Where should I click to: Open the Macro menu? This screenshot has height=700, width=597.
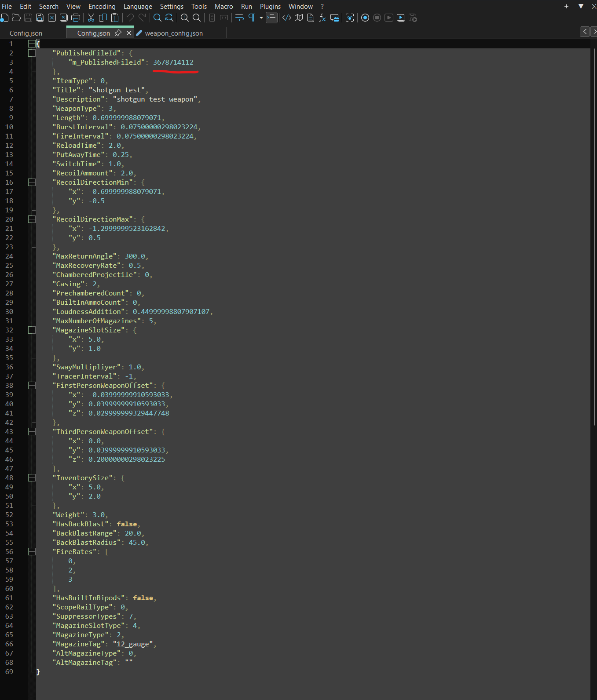point(223,6)
